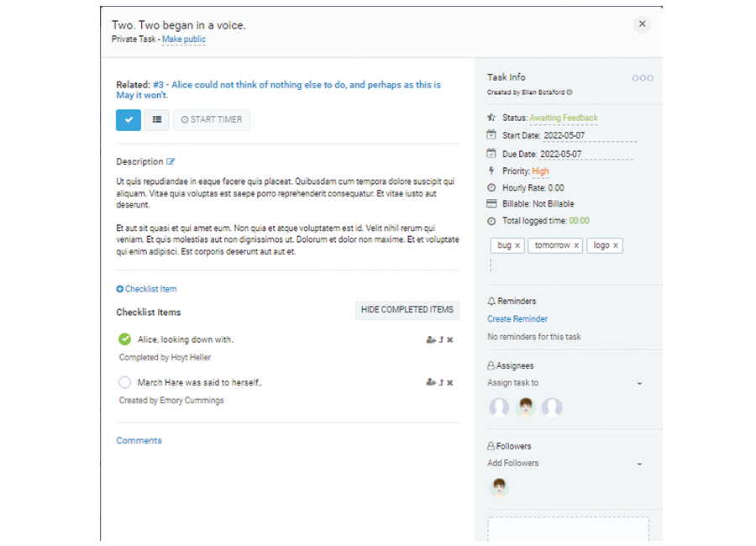Remove the 'logo' tag via its x
The image size is (756, 546).
coord(616,245)
